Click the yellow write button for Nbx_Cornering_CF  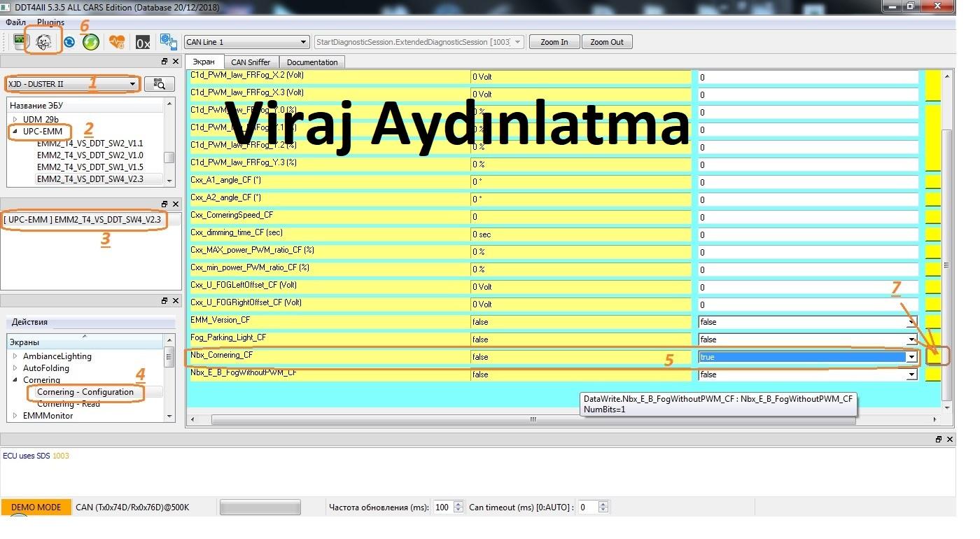(933, 356)
